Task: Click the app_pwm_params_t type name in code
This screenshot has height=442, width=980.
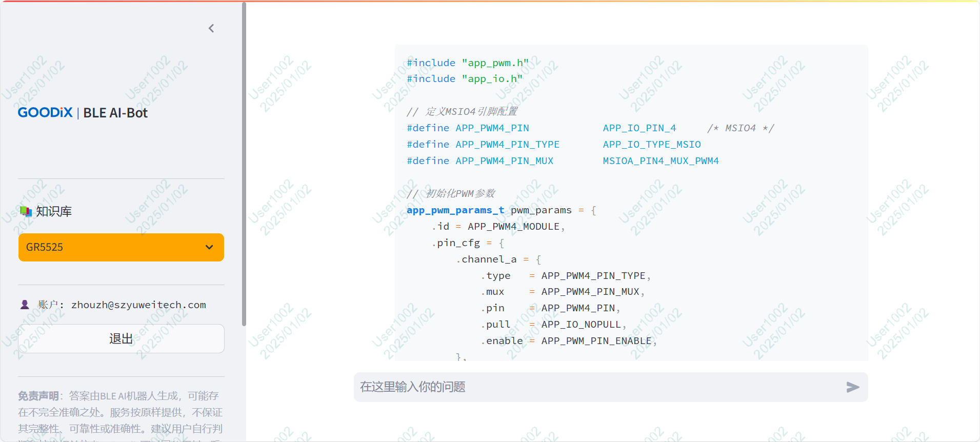Action: point(455,210)
